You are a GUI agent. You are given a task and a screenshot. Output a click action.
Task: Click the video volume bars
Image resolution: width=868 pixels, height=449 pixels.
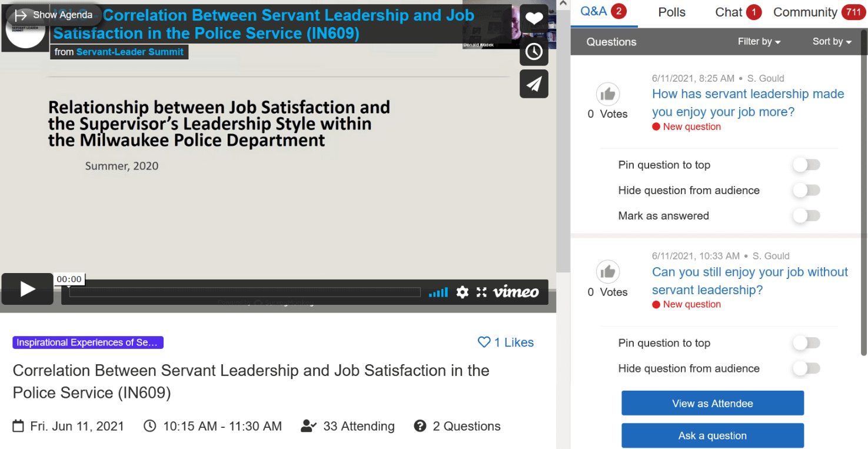[438, 292]
